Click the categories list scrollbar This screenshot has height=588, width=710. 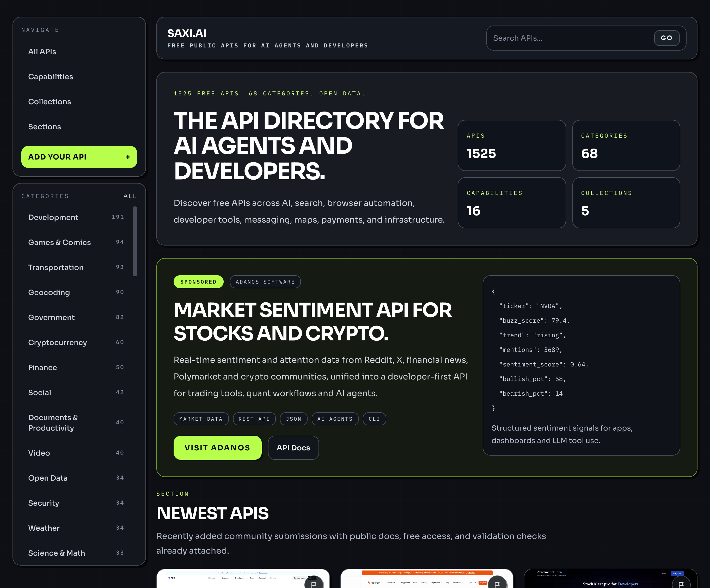pyautogui.click(x=135, y=241)
